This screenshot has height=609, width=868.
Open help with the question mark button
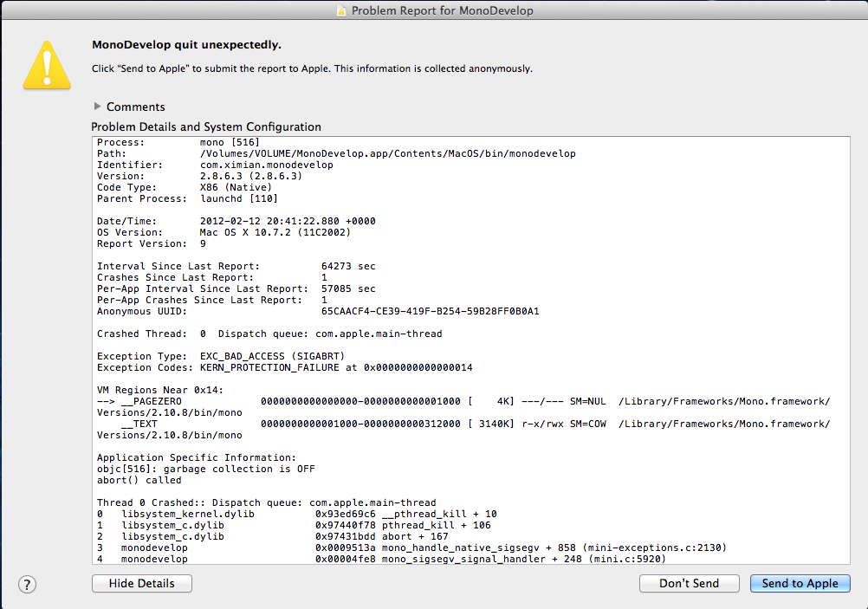tap(27, 584)
